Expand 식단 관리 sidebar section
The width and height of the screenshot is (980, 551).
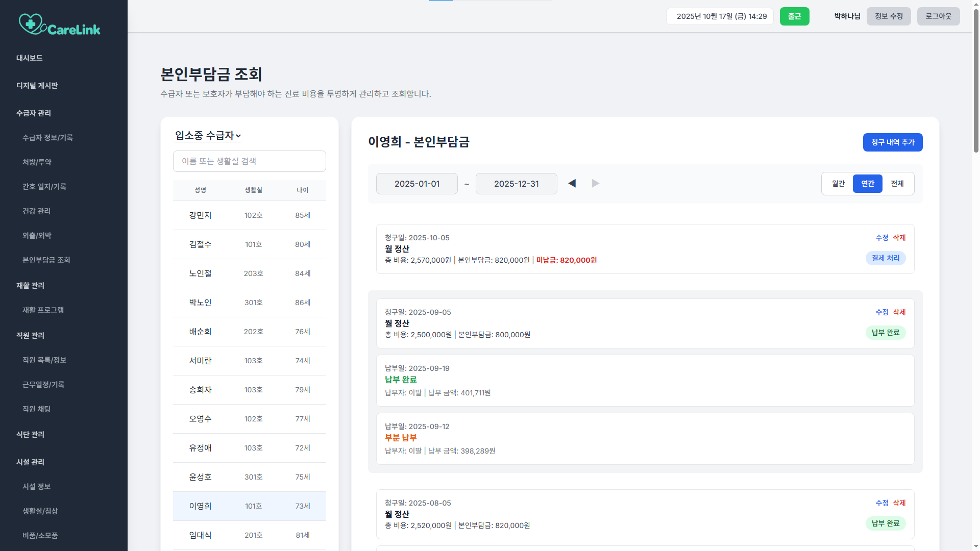pos(30,435)
